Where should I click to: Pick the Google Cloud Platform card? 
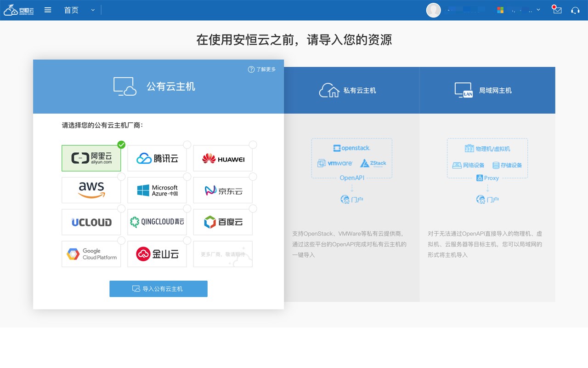point(91,254)
